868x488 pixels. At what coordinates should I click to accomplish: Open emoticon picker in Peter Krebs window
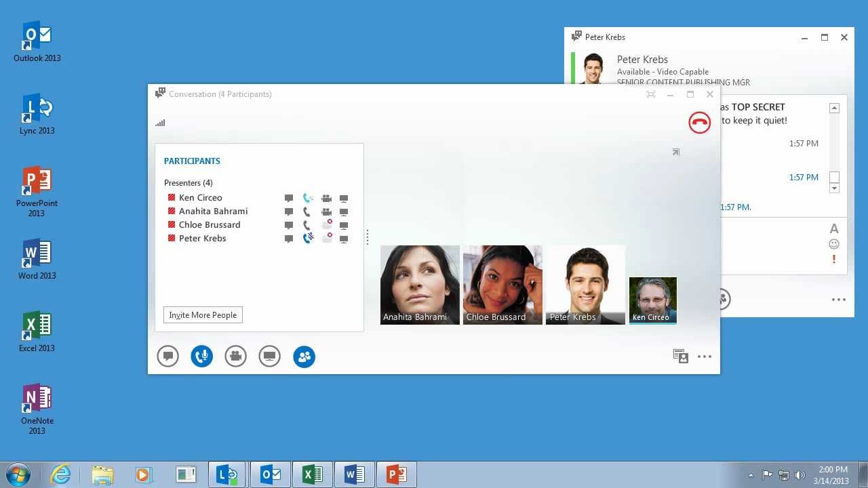(834, 244)
